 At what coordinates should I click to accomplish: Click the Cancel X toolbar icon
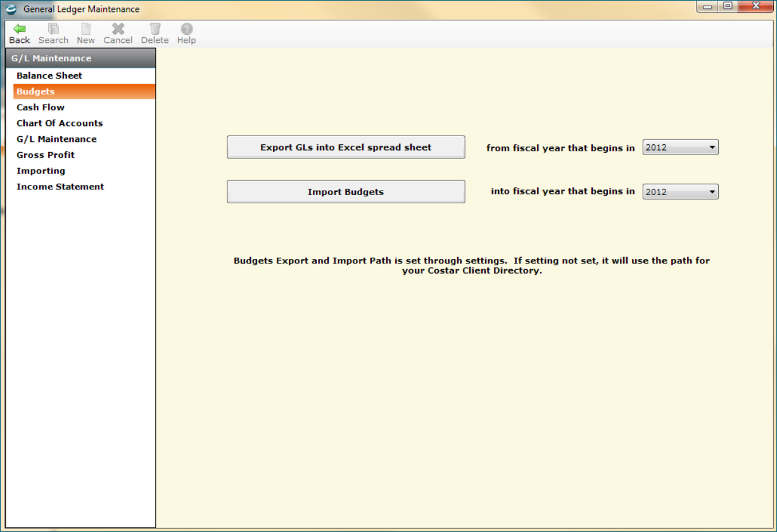click(118, 29)
